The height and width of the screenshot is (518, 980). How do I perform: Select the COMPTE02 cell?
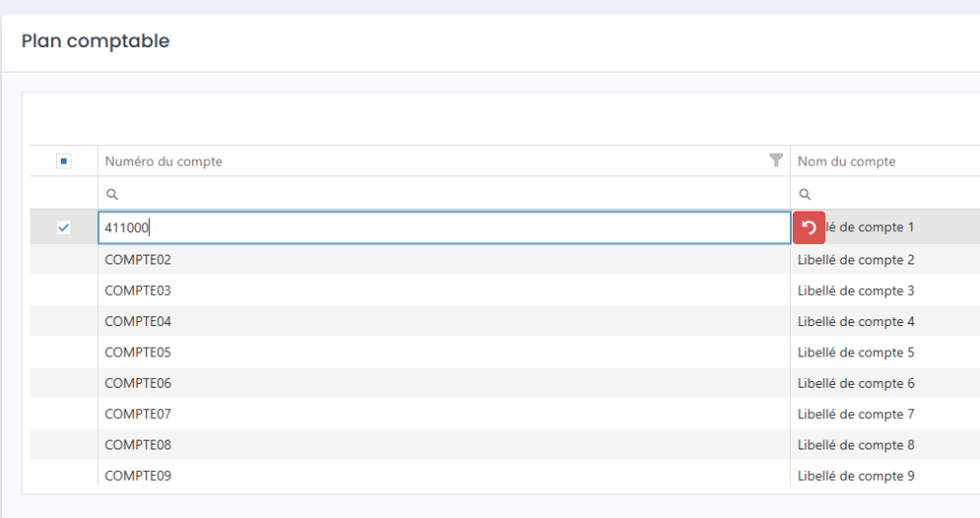click(444, 259)
